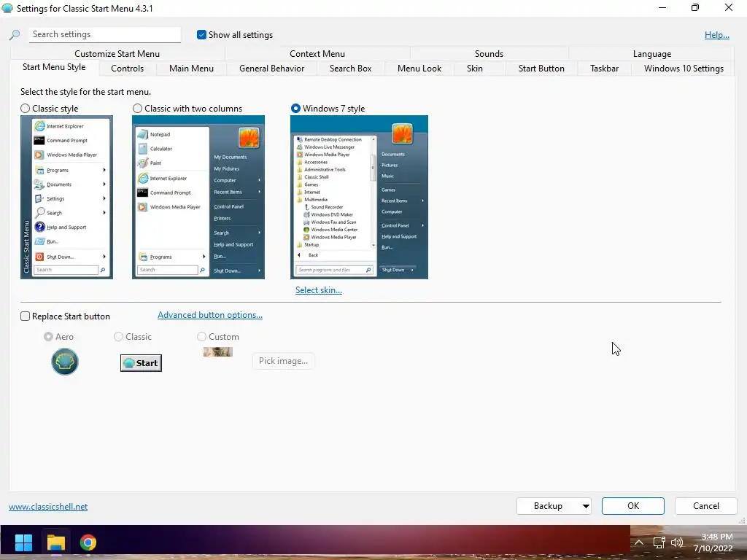Select the Windows 7 style radio button

click(x=295, y=109)
